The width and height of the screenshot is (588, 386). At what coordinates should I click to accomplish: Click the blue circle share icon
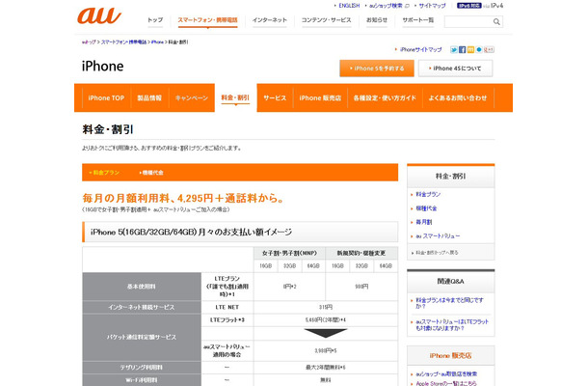point(478,49)
